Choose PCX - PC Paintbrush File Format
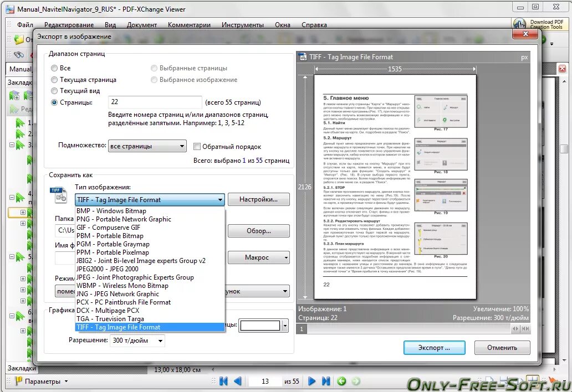The height and width of the screenshot is (392, 572). (x=150, y=302)
